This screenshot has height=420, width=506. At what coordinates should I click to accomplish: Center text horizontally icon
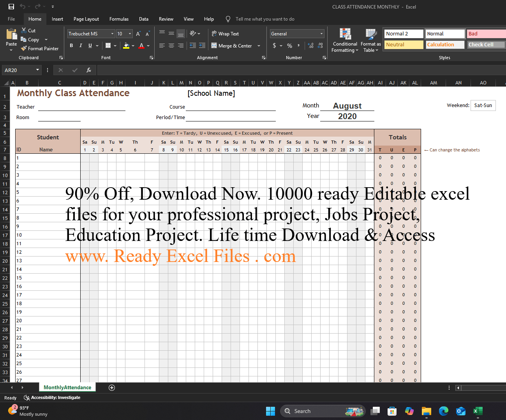click(x=171, y=46)
